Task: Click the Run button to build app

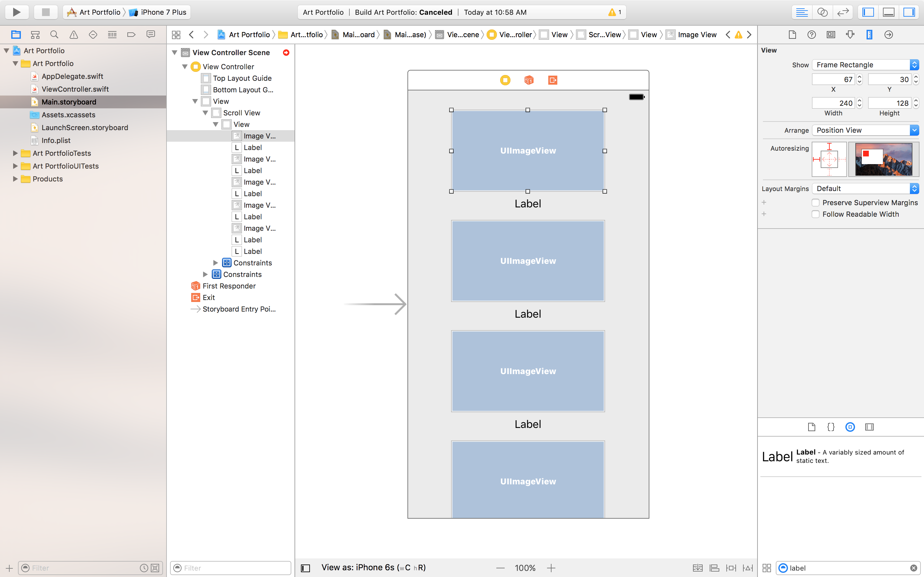Action: [x=16, y=12]
